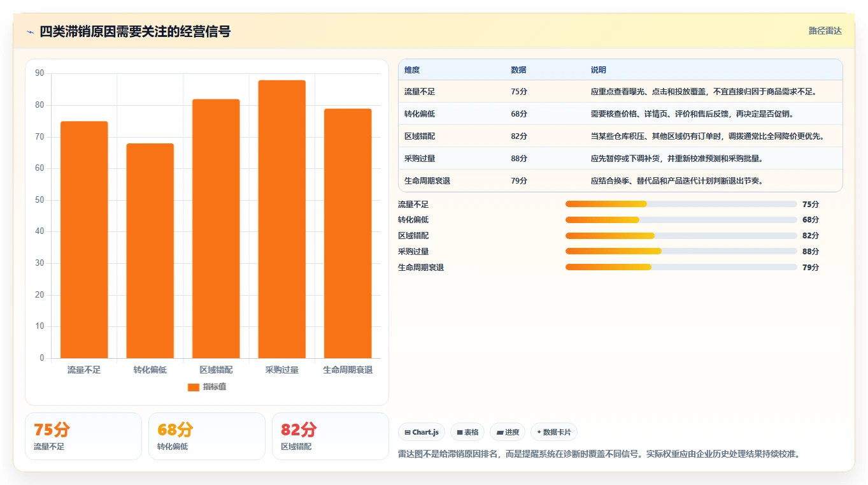Click the 88分 value in the table
The width and height of the screenshot is (868, 485).
tap(519, 159)
